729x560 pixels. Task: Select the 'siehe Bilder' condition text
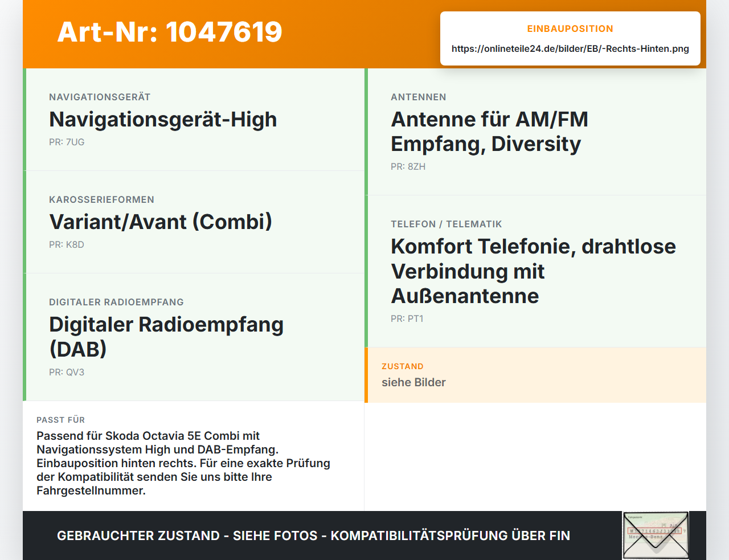(x=413, y=383)
